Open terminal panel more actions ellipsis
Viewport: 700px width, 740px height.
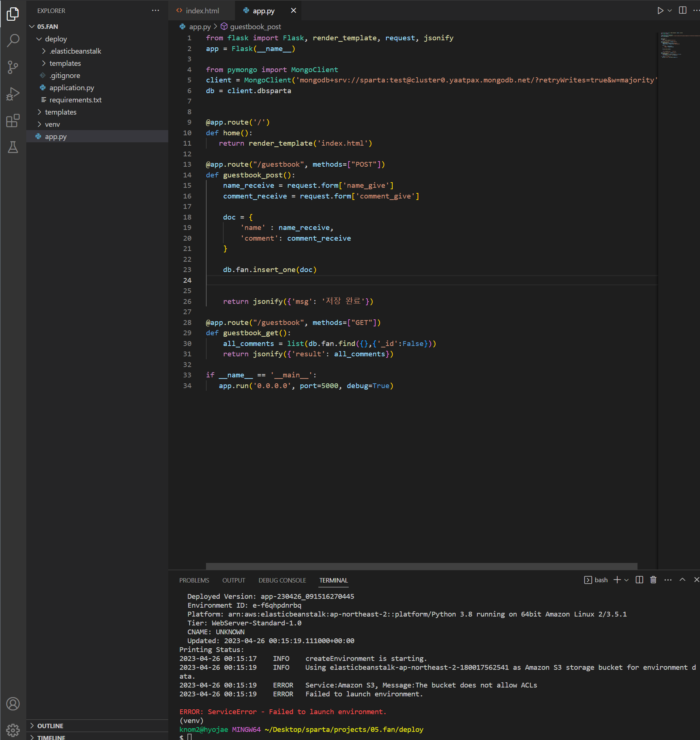click(668, 580)
